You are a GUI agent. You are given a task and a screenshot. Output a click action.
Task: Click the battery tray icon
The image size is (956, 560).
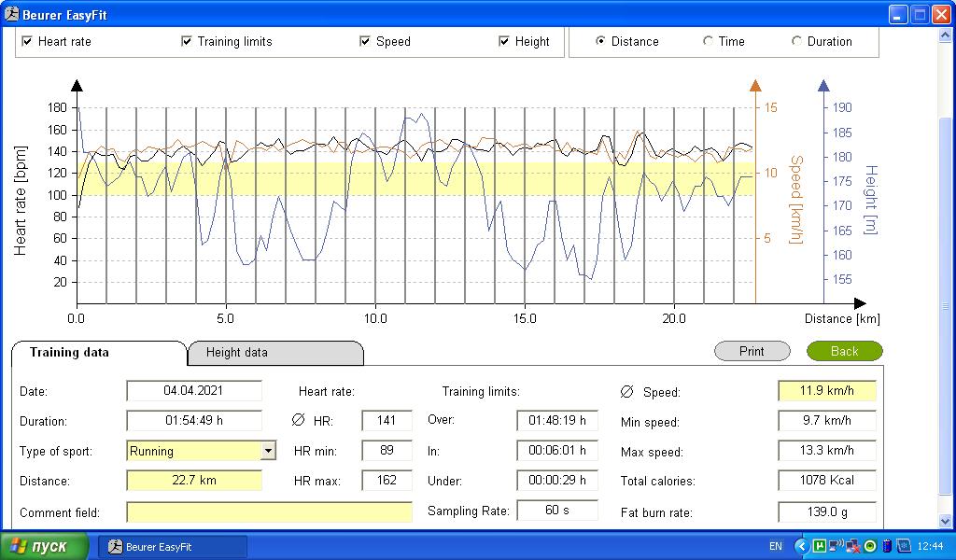tap(887, 546)
